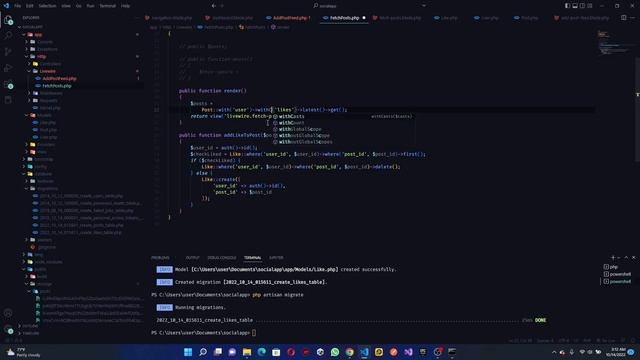Click the VS Code taskbar icon
Screen dimensions: 640x360
364,352
